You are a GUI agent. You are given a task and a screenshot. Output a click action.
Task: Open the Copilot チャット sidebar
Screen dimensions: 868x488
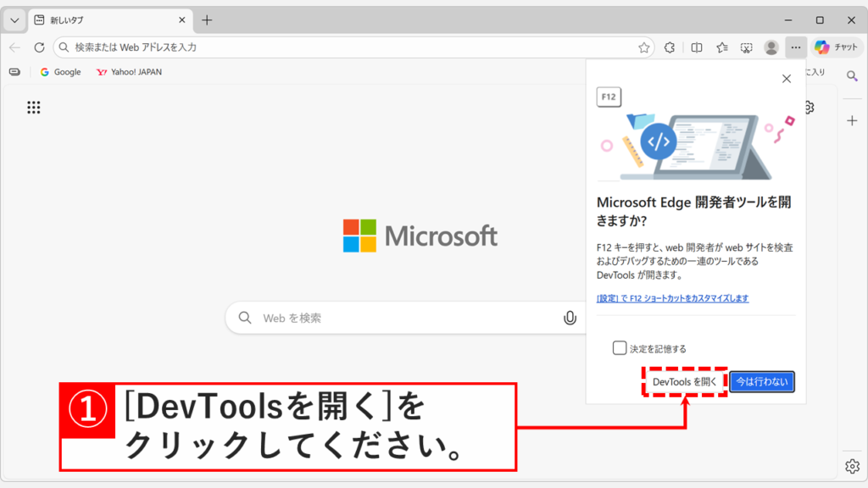pos(837,47)
